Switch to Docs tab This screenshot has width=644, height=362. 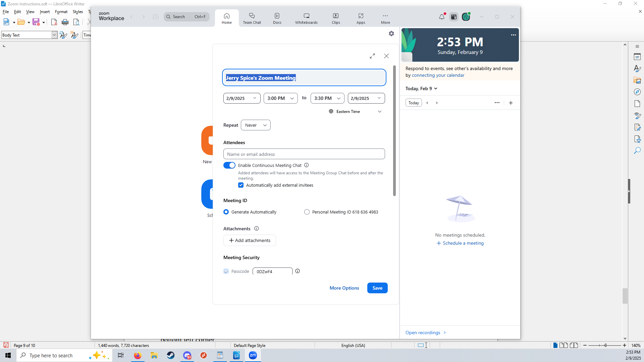(277, 18)
